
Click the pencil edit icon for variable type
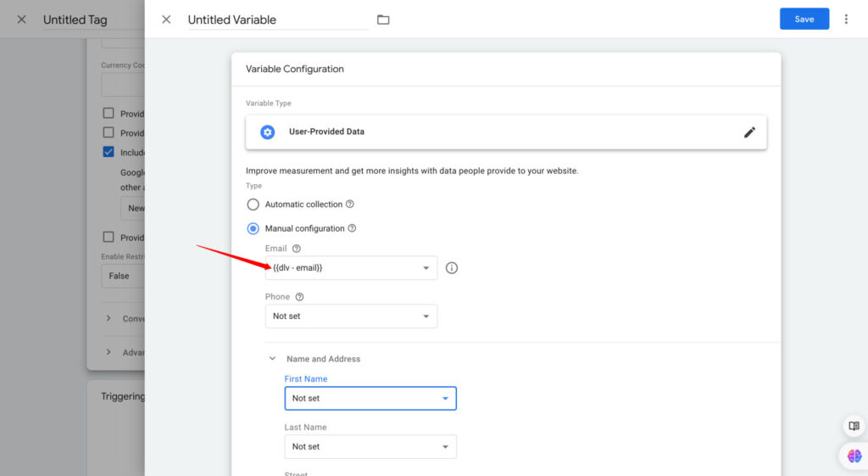749,132
